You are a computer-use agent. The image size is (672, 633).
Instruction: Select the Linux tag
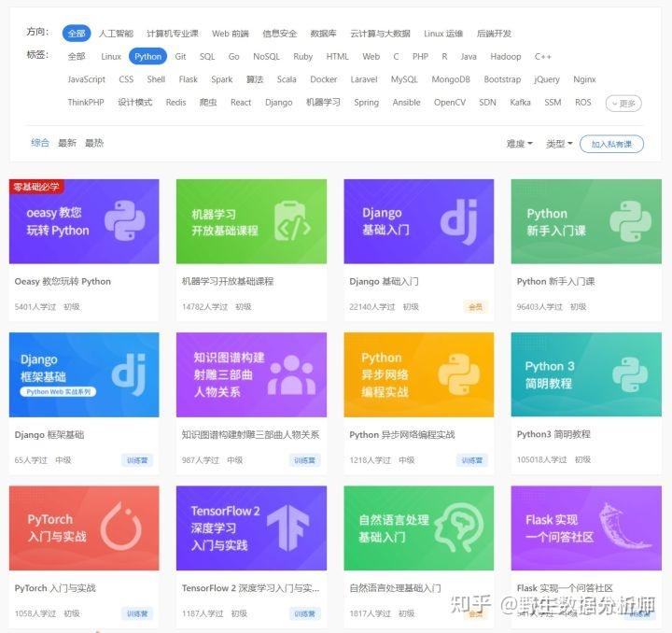(111, 57)
